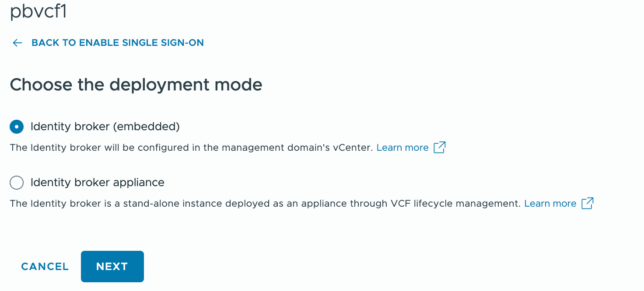The height and width of the screenshot is (291, 644).
Task: Click the "Identity broker (embedded)" option label
Action: [105, 127]
